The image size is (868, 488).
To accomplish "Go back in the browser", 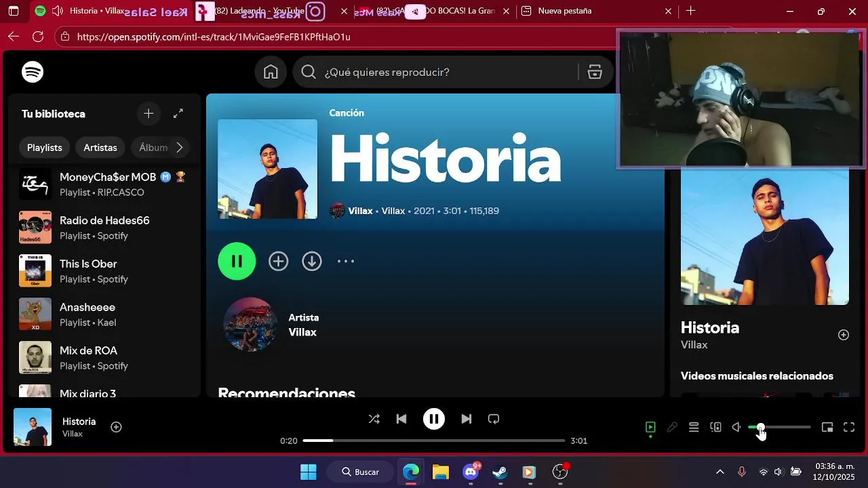I will [x=14, y=37].
